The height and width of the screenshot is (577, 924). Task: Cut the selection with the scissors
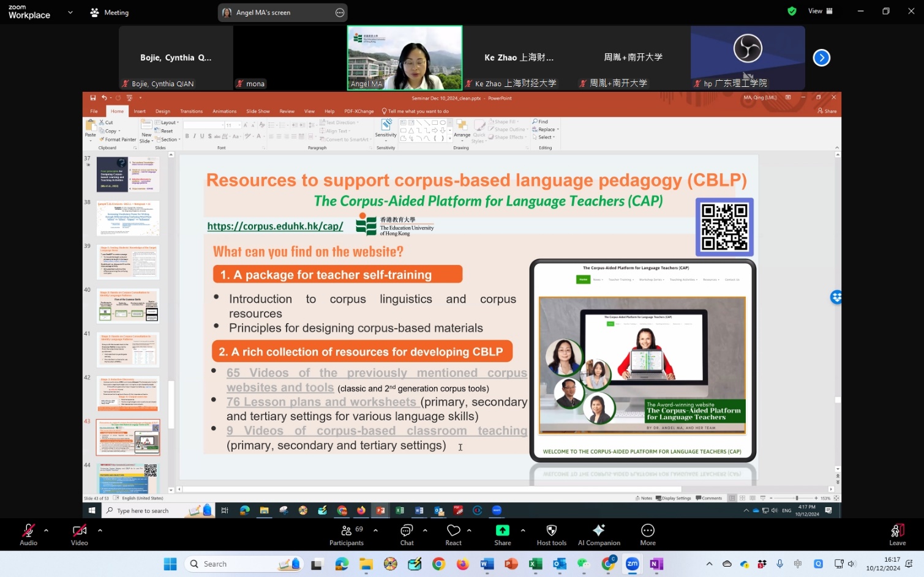(x=106, y=122)
